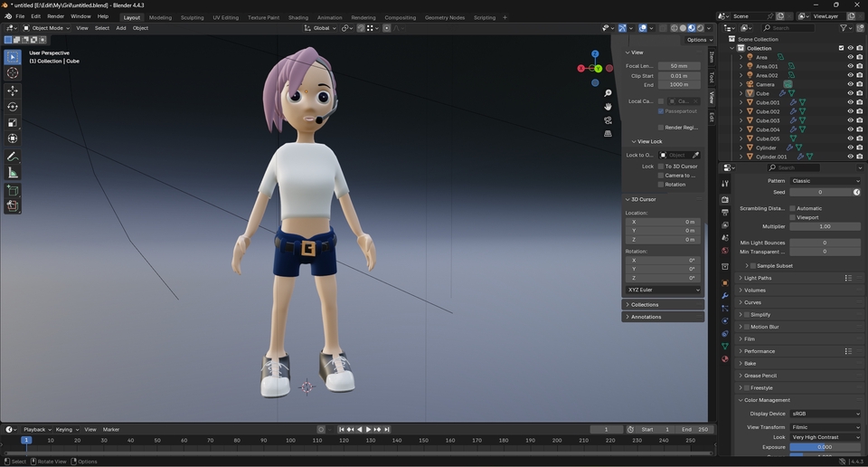Enable the Motion Blur checkbox
The height and width of the screenshot is (467, 868).
(747, 327)
